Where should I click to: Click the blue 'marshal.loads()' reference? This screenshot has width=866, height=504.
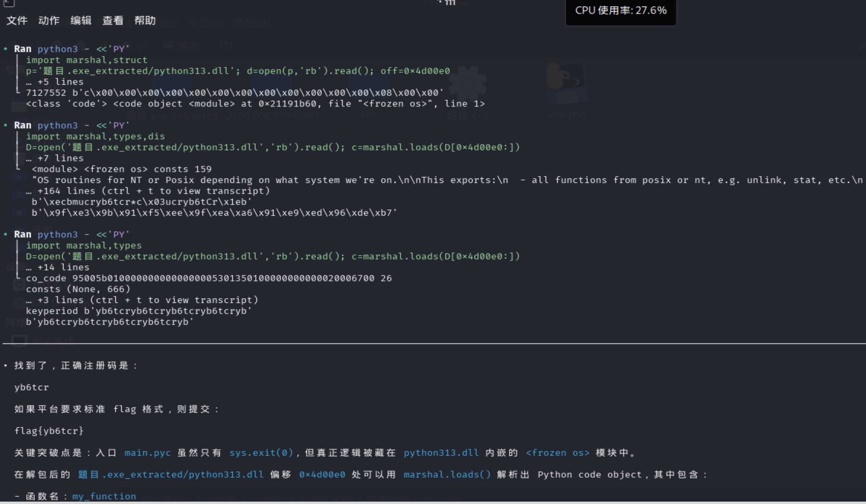pyautogui.click(x=447, y=475)
